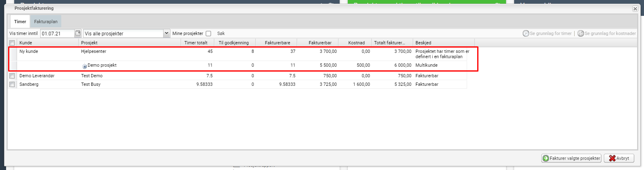Open the calendar date picker icon
The image size is (644, 170).
point(78,33)
